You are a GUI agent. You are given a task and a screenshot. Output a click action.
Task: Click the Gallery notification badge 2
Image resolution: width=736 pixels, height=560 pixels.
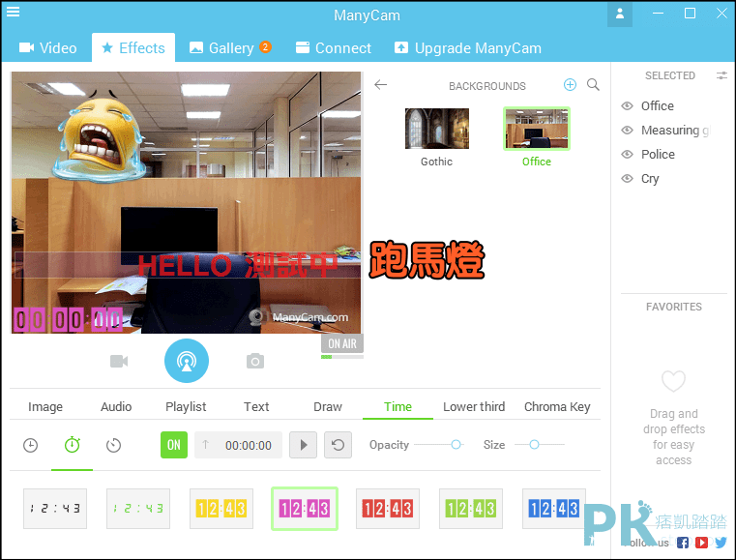point(265,47)
